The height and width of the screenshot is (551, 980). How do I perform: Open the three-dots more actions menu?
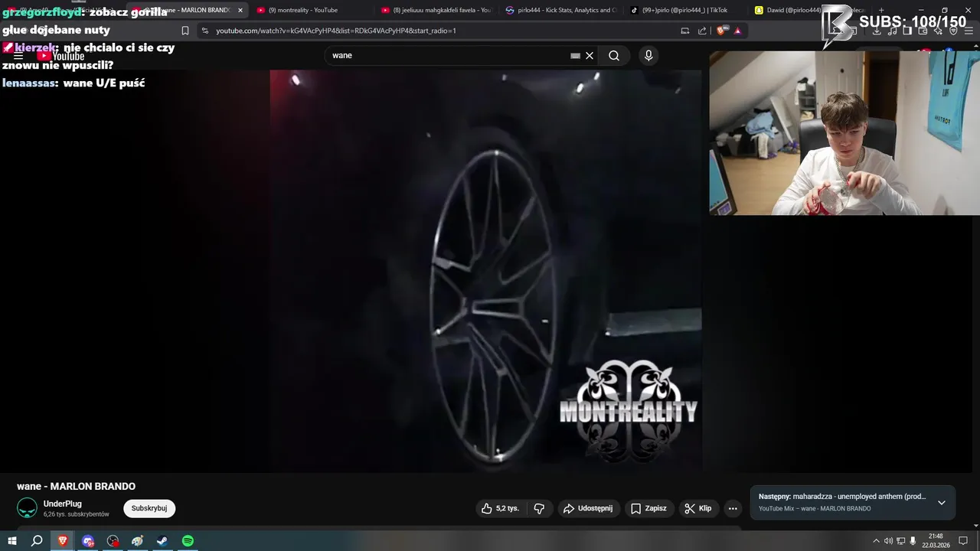(x=733, y=508)
